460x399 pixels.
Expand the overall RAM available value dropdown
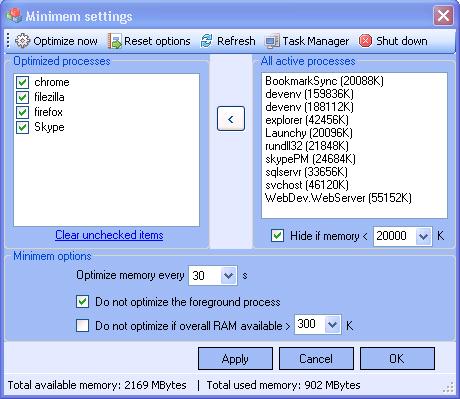click(332, 324)
